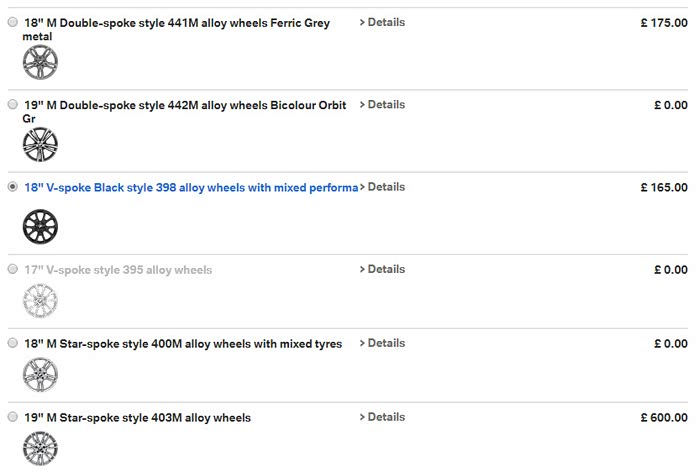Expand Details for 17" V-spoke style 395
This screenshot has height=472, width=700.
[x=382, y=269]
